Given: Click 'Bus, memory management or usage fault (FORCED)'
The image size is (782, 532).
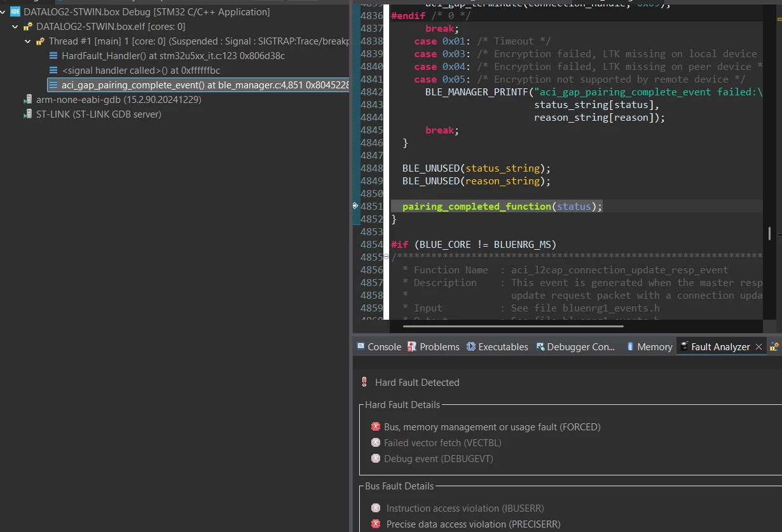Looking at the screenshot, I should click(492, 427).
